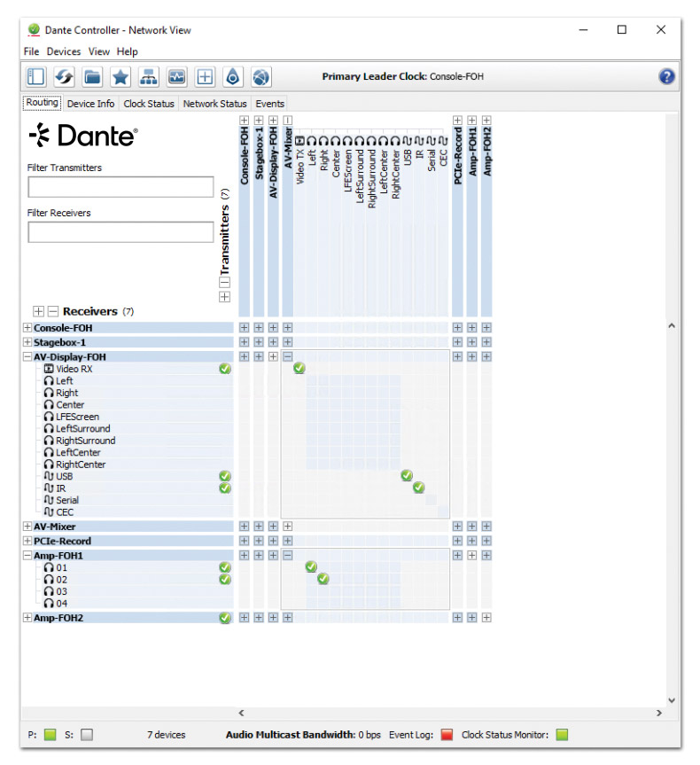Open the Devices menu
This screenshot has height=765, width=700.
pos(64,51)
